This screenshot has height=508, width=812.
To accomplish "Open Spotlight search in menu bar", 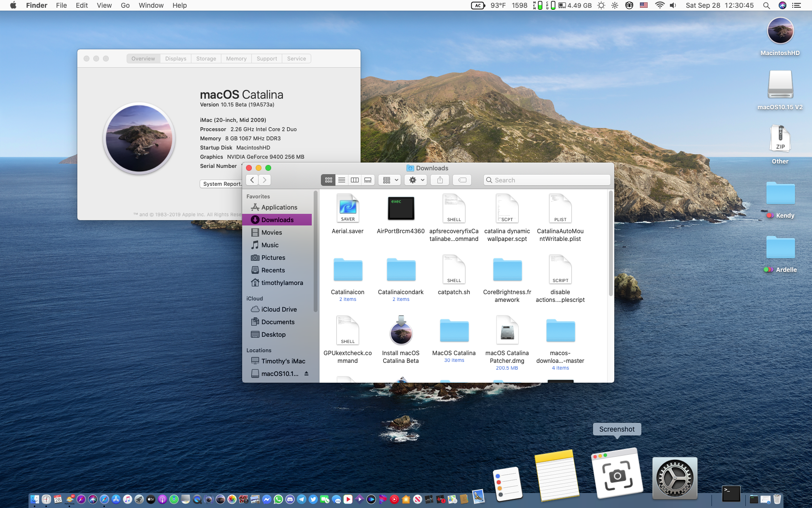I will pos(767,5).
